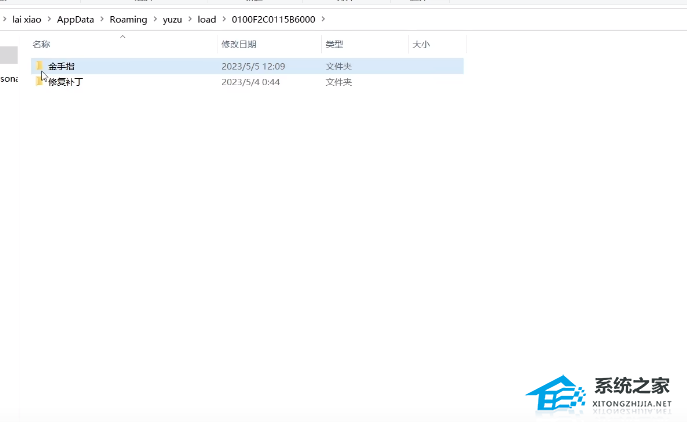Click 文件夹 type of 金手指 row
The width and height of the screenshot is (687, 422).
pos(339,66)
